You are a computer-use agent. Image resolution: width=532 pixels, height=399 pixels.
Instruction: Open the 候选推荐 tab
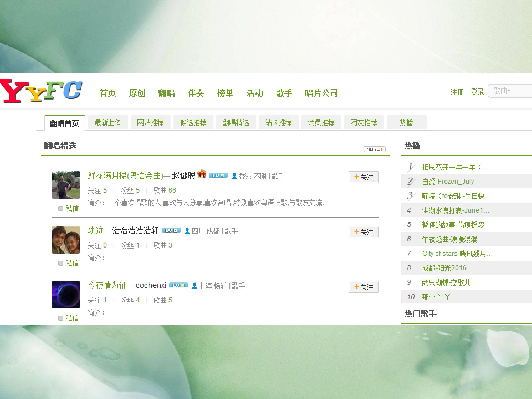coord(193,122)
